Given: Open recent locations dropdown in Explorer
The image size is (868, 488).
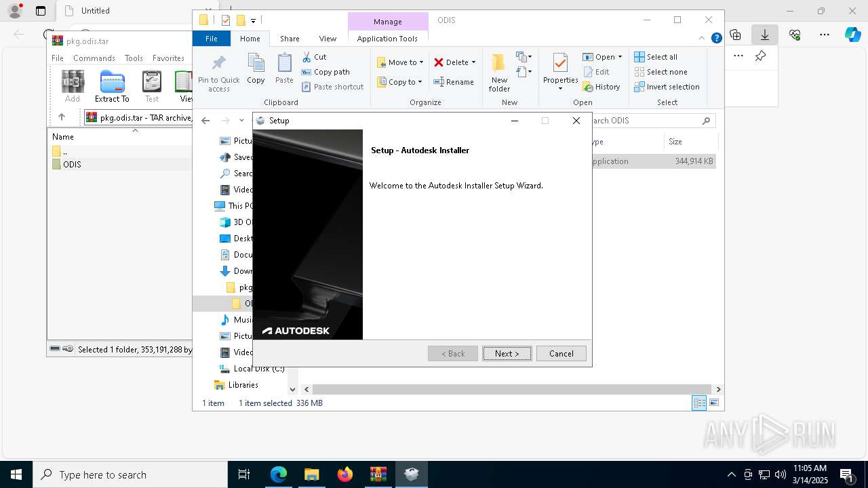Looking at the screenshot, I should pyautogui.click(x=241, y=121).
